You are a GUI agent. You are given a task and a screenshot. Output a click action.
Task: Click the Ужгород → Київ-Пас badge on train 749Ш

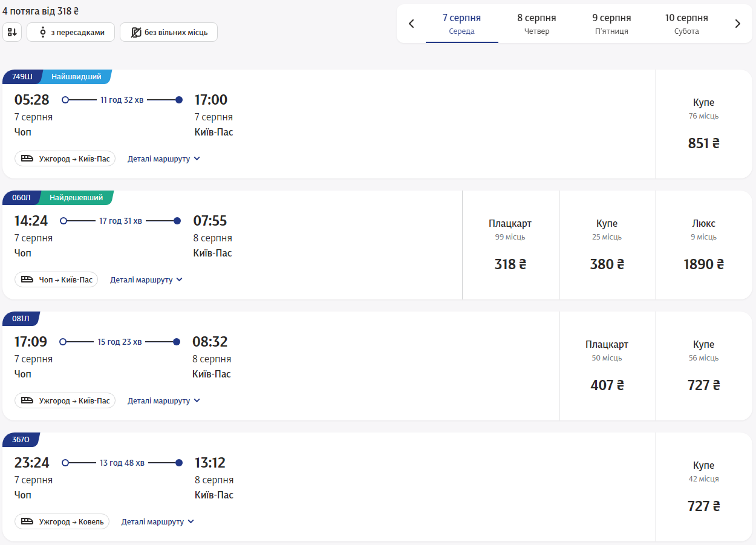click(x=65, y=159)
